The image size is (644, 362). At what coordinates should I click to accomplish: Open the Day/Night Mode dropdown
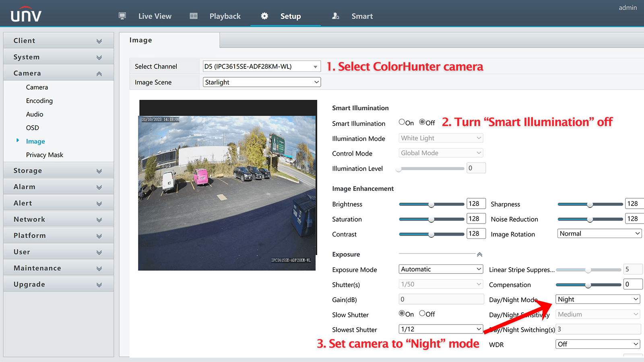[598, 299]
